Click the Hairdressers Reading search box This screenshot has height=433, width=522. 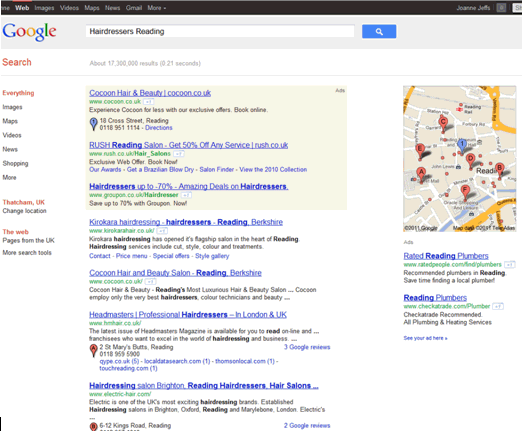(220, 31)
